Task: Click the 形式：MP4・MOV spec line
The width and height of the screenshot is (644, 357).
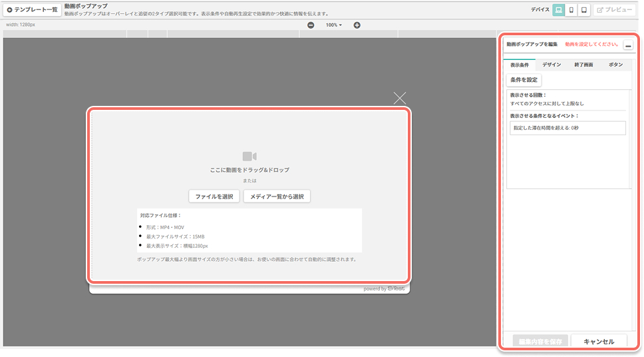Action: tap(165, 227)
